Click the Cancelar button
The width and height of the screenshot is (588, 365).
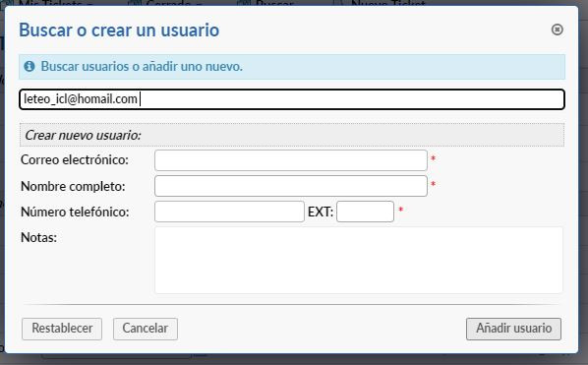[146, 329]
